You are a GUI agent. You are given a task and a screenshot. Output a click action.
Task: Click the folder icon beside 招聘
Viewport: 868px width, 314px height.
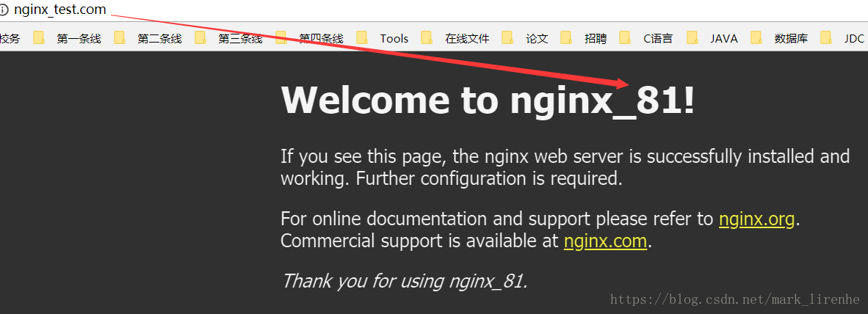click(566, 37)
